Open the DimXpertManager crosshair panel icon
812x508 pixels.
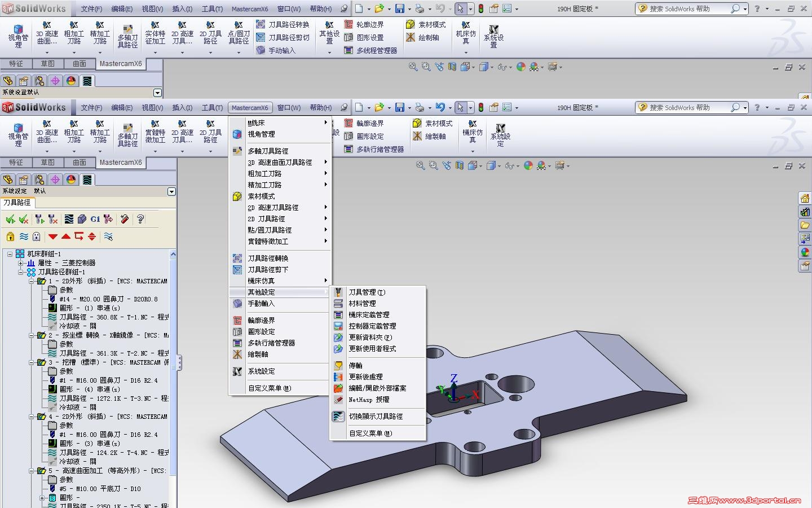55,179
